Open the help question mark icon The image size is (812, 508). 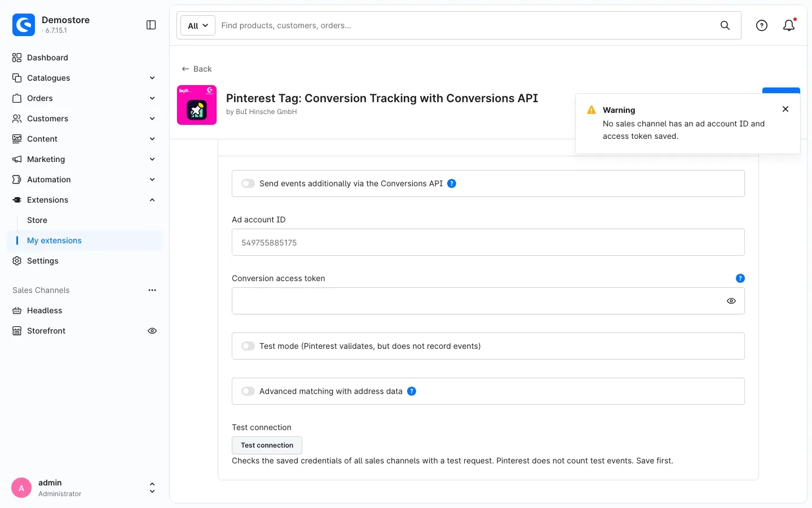762,25
